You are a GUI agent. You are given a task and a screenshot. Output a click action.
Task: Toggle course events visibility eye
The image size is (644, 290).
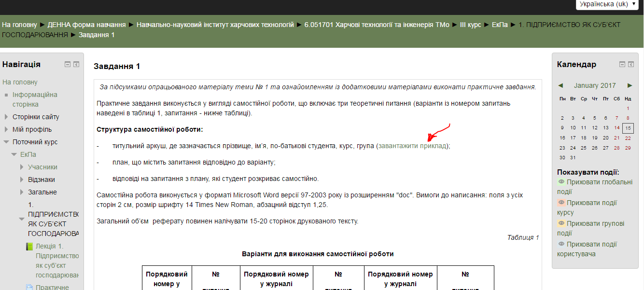point(561,203)
